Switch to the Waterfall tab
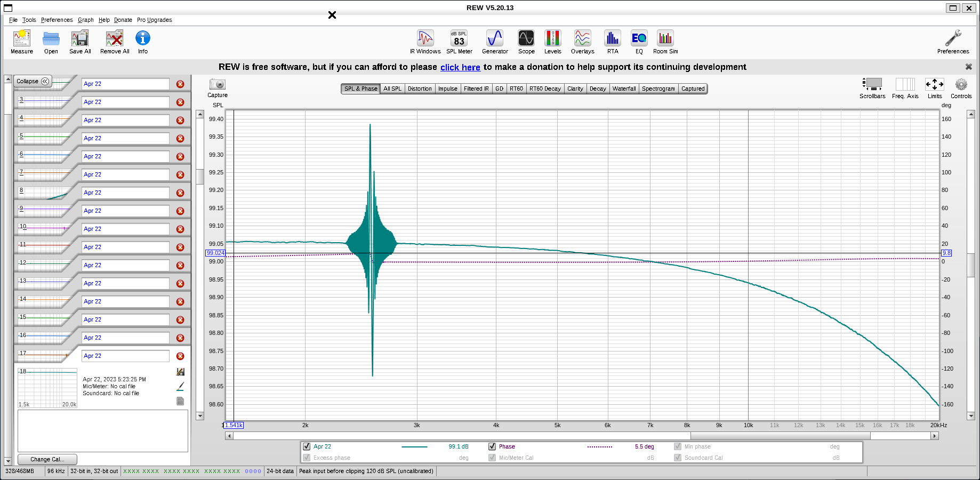 (x=624, y=89)
